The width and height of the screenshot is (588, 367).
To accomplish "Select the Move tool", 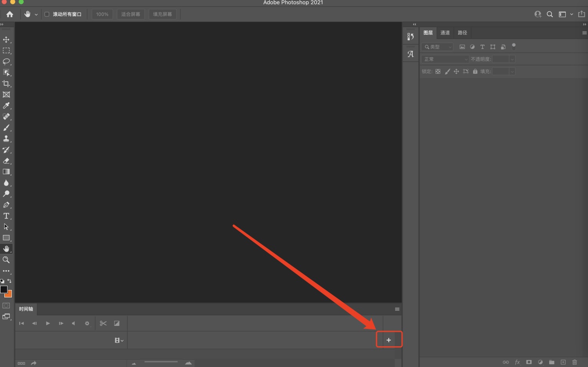I will [x=6, y=40].
